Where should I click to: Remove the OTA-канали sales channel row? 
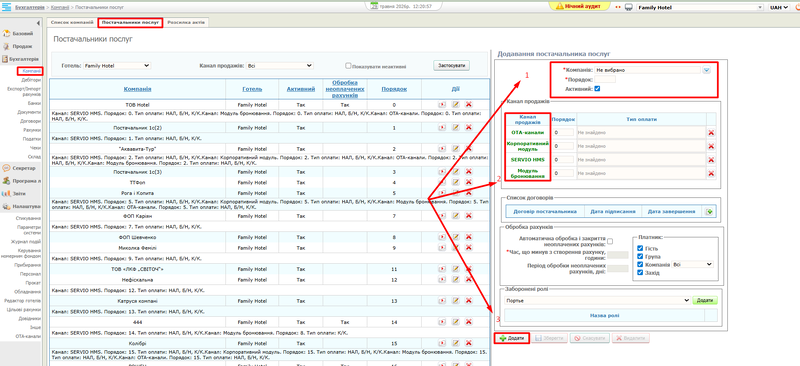711,132
